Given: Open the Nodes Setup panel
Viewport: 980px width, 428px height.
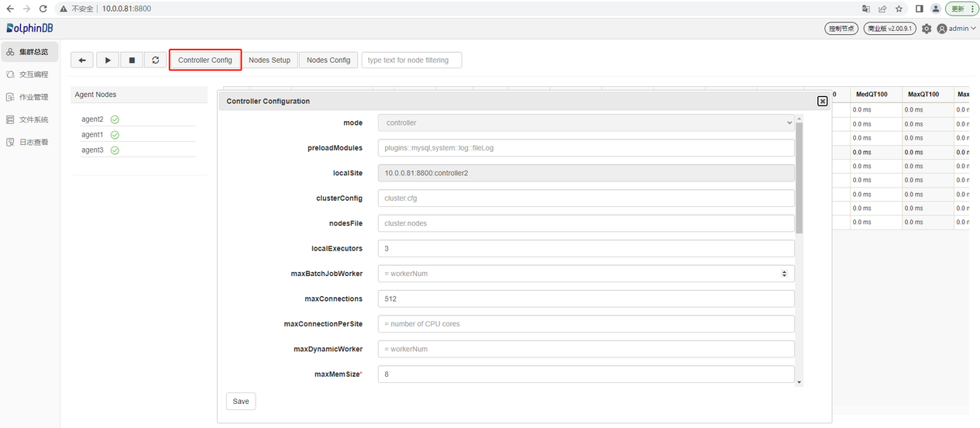Looking at the screenshot, I should [x=270, y=60].
